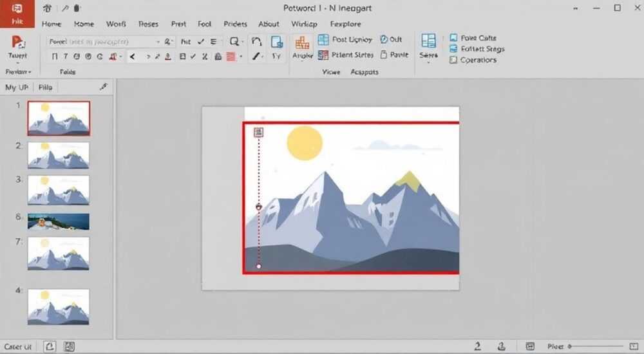Click the Post Licnioy button

pos(345,39)
